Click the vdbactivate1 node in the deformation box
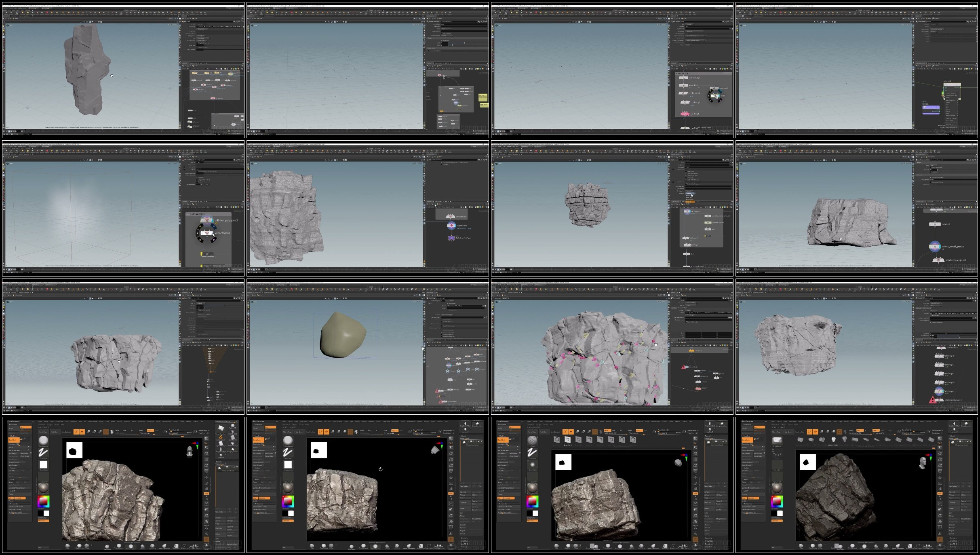Viewport: 980px width, 555px height. coord(207,233)
